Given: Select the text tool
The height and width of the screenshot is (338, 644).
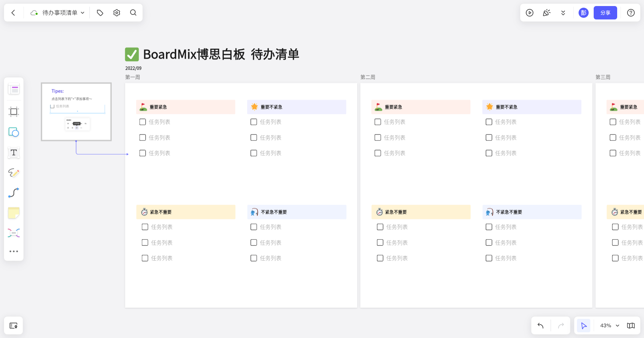Looking at the screenshot, I should [14, 153].
